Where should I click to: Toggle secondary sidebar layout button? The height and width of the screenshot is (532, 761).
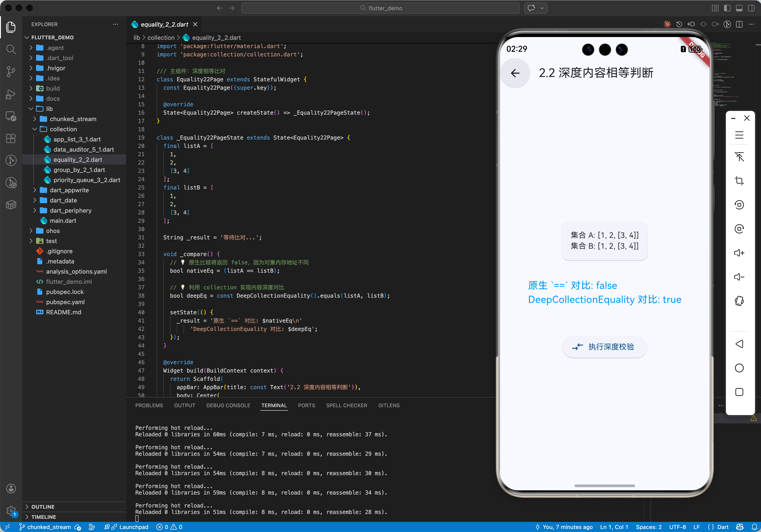click(751, 8)
